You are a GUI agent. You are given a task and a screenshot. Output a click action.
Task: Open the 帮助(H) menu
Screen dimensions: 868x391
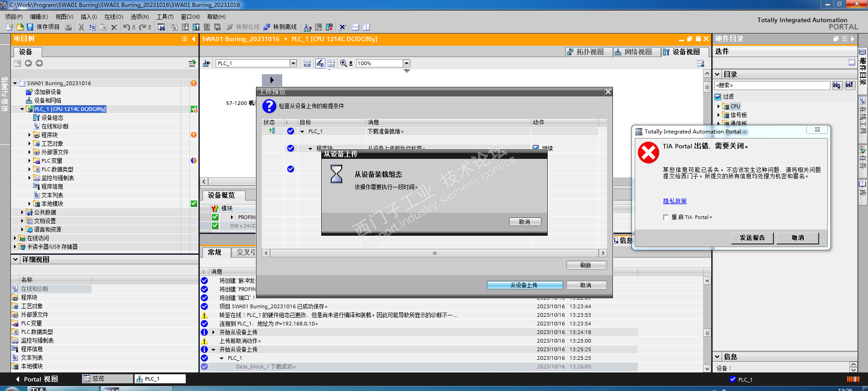[217, 17]
